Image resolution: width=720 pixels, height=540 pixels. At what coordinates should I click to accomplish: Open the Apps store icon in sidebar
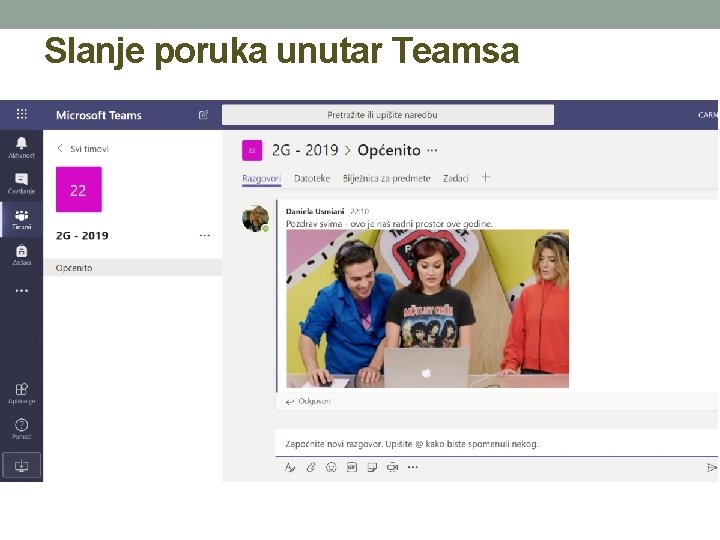pos(22,394)
